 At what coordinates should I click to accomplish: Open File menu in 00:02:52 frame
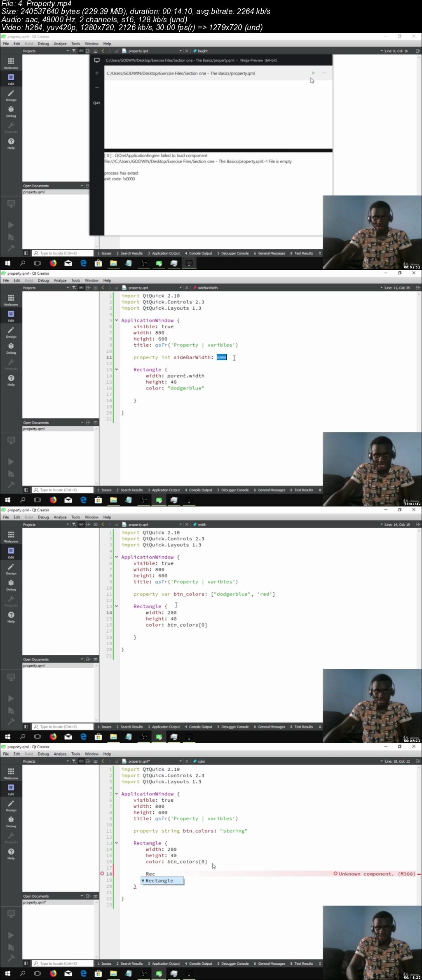coord(6,44)
